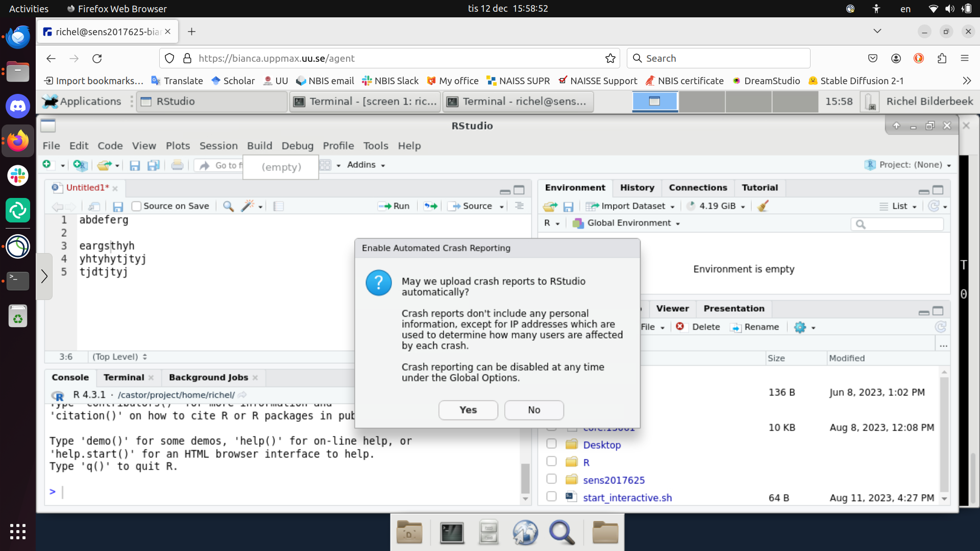Click the bookmark star in address bar
The width and height of the screenshot is (980, 551).
pyautogui.click(x=610, y=58)
